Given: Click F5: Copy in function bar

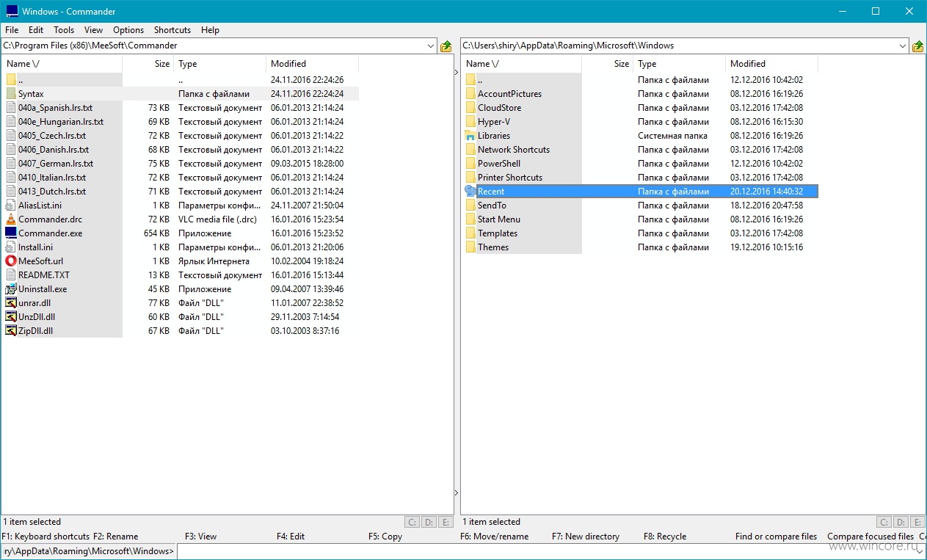Looking at the screenshot, I should click(x=385, y=537).
